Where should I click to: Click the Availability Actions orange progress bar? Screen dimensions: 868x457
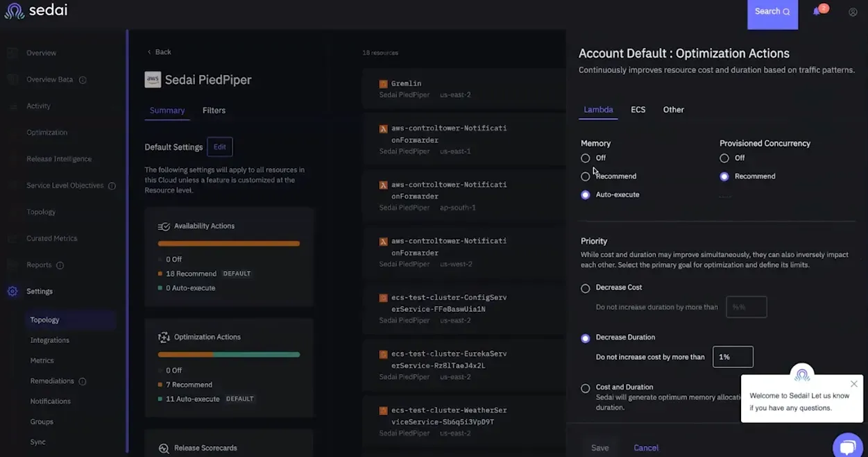229,244
